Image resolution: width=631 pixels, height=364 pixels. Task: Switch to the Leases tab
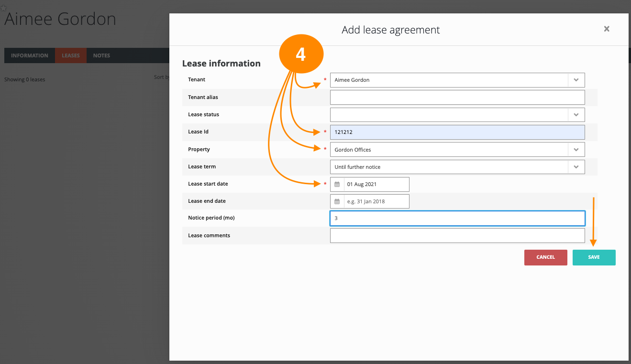[x=71, y=55]
